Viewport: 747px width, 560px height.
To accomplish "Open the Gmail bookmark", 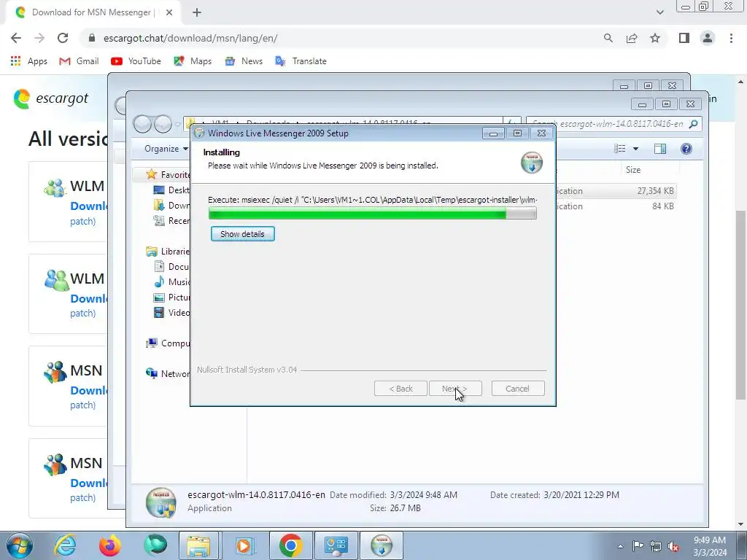I will pos(79,61).
